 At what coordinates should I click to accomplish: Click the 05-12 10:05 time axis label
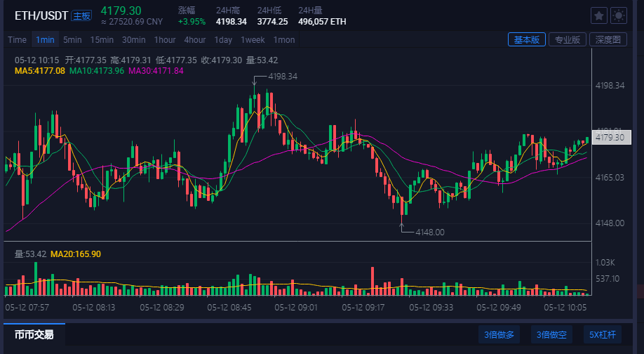click(565, 308)
